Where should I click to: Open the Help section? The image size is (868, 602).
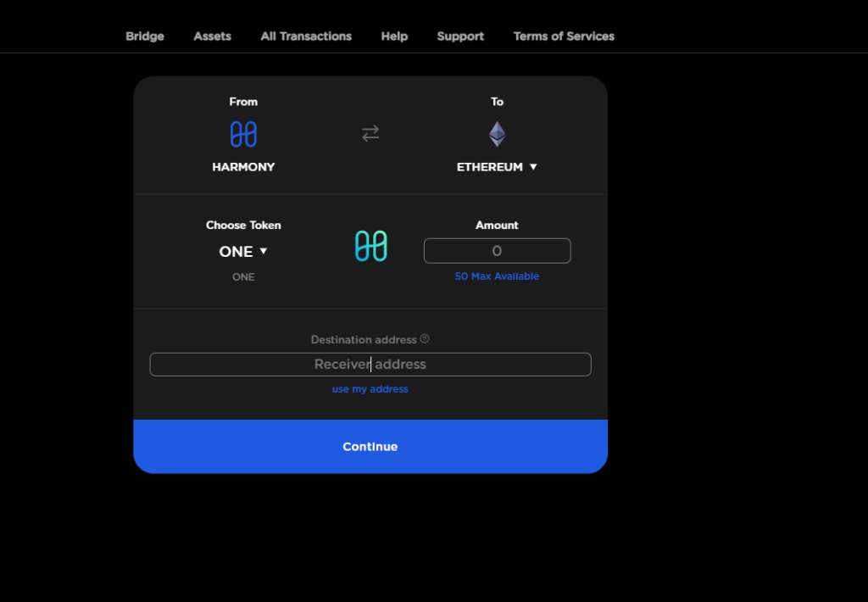coord(393,36)
